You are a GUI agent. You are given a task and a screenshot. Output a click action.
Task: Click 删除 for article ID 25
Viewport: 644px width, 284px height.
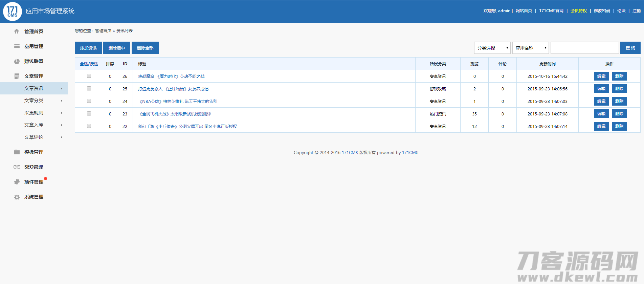(x=619, y=89)
